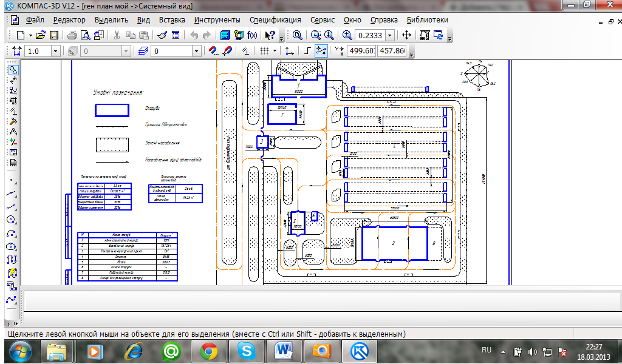Open the Спецификация menu
Screen dimensions: 622x364
[275, 20]
